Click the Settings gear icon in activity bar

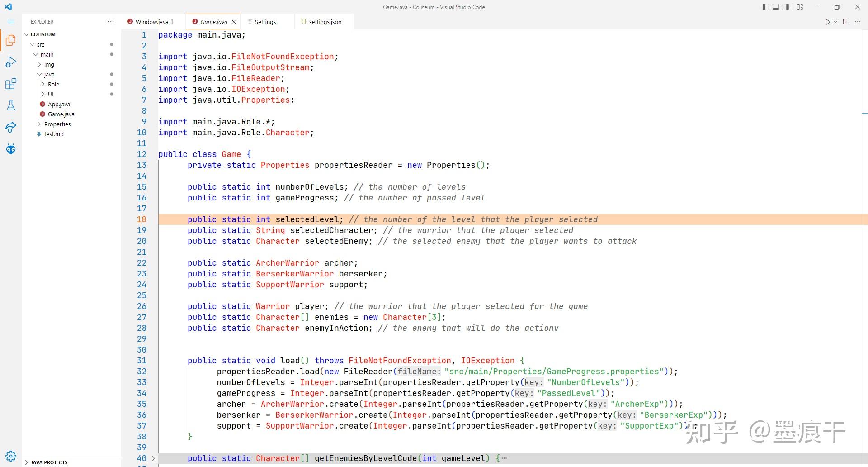[x=11, y=456]
